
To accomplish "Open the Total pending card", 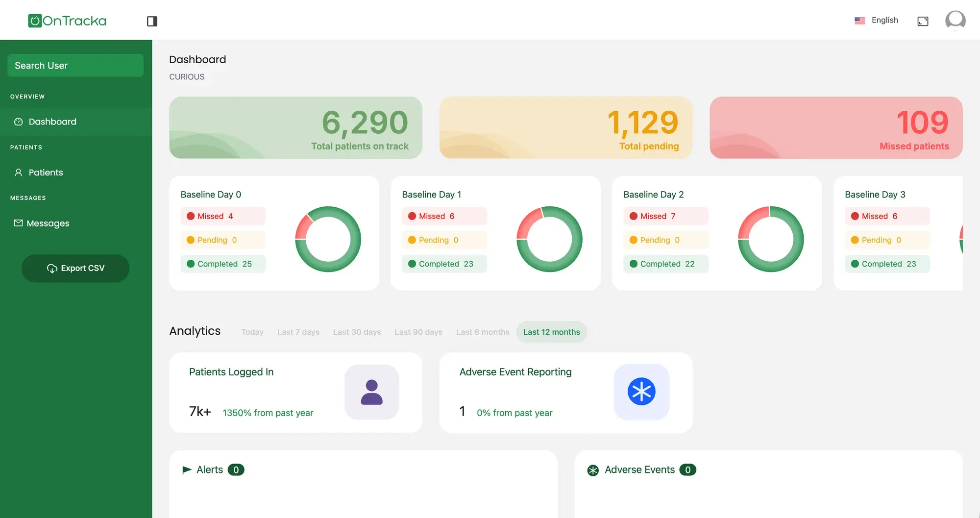I will click(x=566, y=127).
